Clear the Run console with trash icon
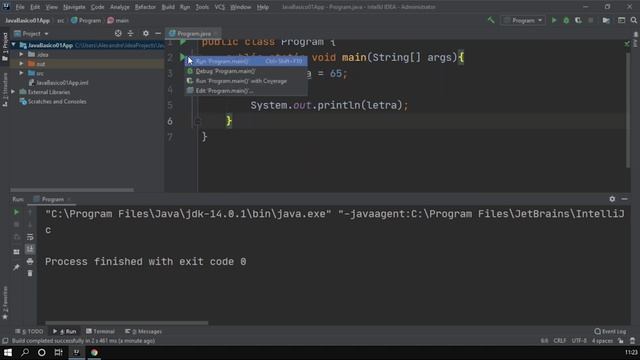 30,273
